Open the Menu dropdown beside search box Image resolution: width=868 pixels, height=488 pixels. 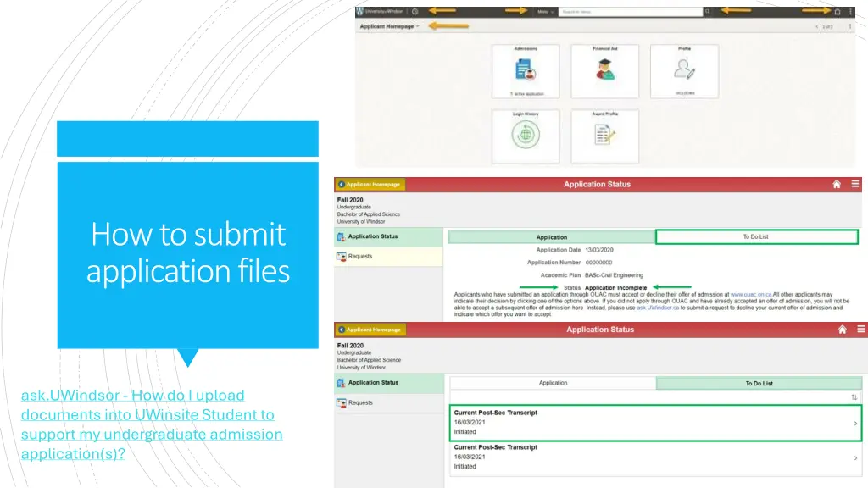545,12
